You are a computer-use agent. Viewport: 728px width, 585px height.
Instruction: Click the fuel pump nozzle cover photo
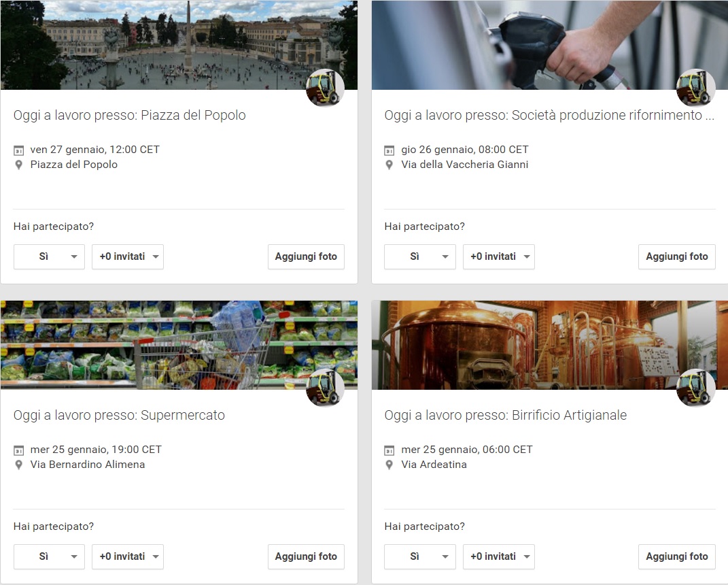(x=530, y=45)
